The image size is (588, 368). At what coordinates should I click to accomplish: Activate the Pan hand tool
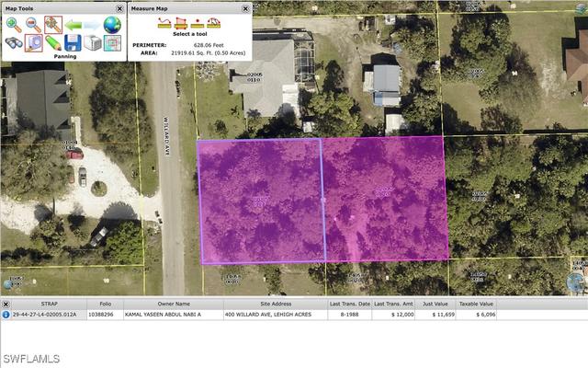(x=52, y=25)
